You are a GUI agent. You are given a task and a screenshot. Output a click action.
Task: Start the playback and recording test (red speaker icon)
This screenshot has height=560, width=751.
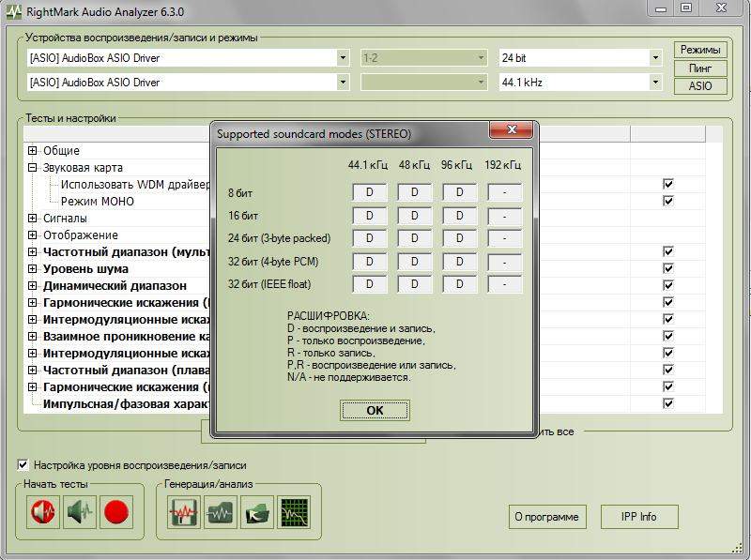click(41, 513)
